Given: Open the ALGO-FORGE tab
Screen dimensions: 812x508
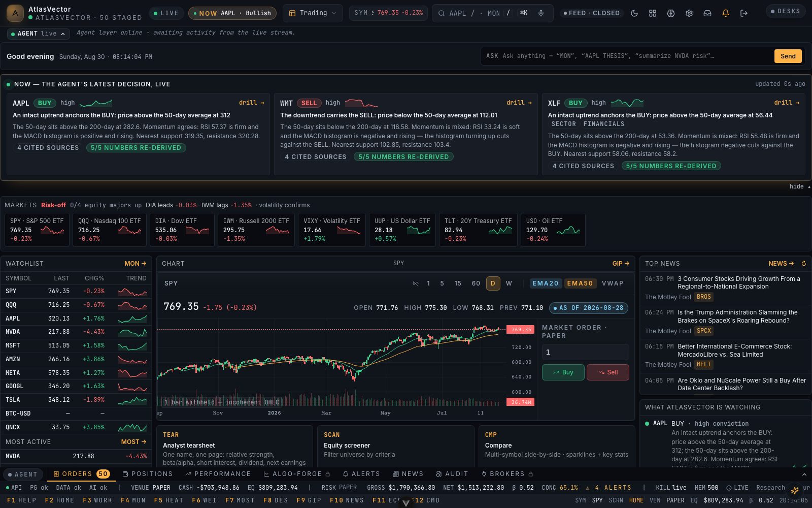Looking at the screenshot, I should 297,474.
